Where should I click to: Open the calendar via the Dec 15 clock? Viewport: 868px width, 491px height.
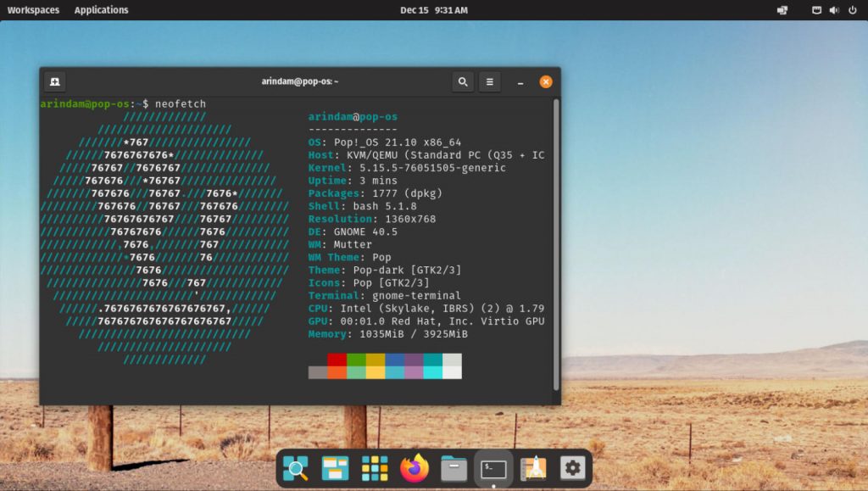[434, 10]
